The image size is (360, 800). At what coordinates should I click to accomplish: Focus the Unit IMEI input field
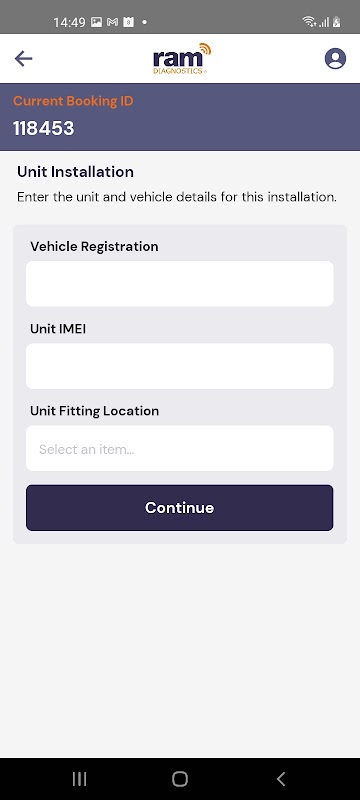point(180,366)
